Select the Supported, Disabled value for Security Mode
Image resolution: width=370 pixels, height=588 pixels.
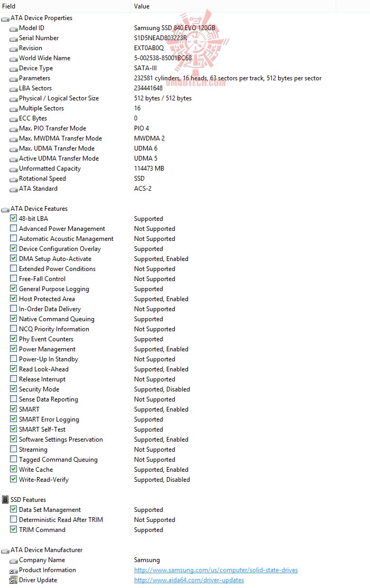(x=162, y=389)
